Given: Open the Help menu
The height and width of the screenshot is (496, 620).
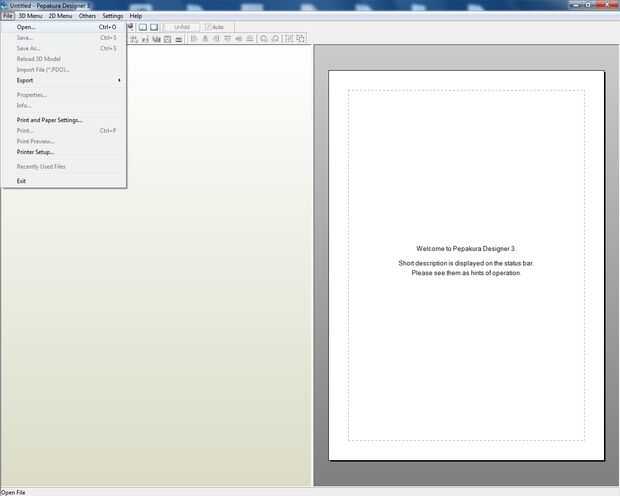Looking at the screenshot, I should point(136,16).
